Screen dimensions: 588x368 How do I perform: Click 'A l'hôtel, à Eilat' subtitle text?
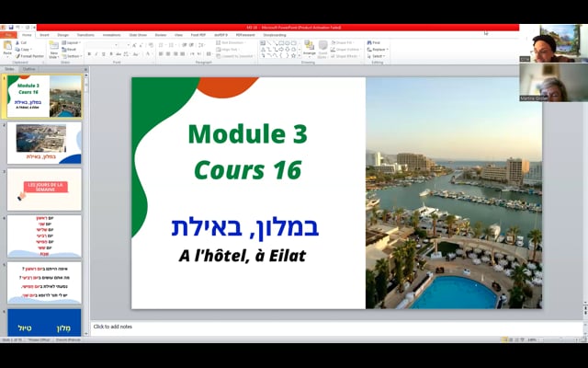(x=243, y=256)
